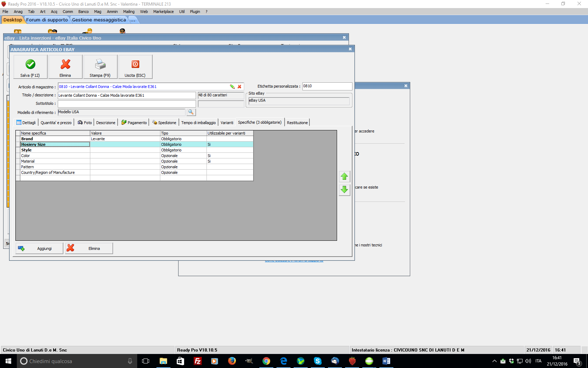588x368 pixels.
Task: Click the Nome specifica column header
Action: [55, 133]
